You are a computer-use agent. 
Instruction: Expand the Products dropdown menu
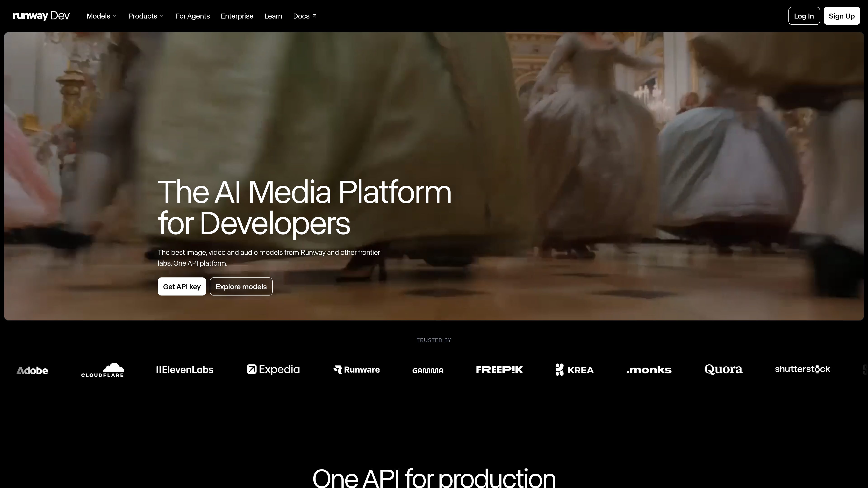(146, 16)
